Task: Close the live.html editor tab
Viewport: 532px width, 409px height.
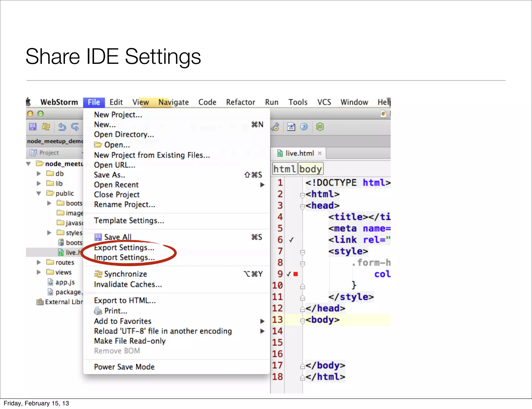Action: [x=320, y=153]
